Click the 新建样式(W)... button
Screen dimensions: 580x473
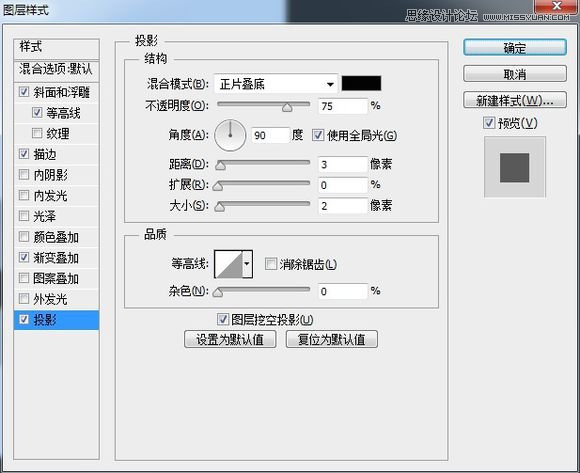[x=515, y=100]
